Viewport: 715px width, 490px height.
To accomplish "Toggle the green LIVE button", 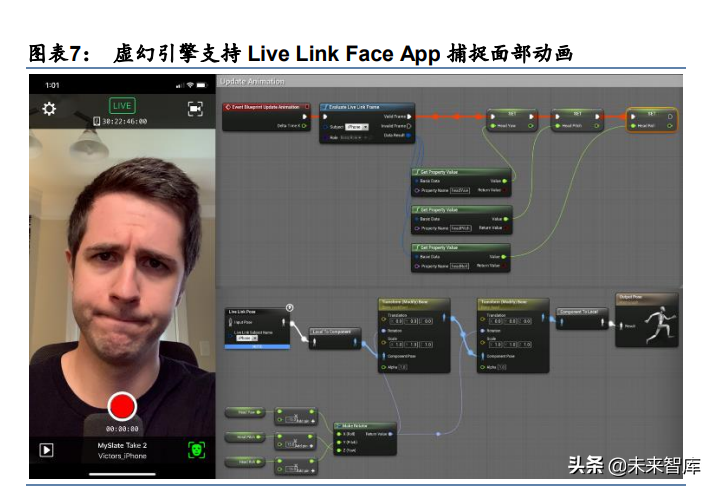I will (122, 106).
